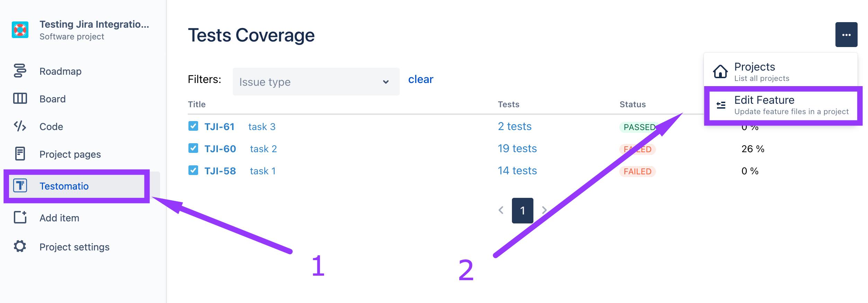The height and width of the screenshot is (303, 868).
Task: Go to next page chevron
Action: click(x=544, y=210)
